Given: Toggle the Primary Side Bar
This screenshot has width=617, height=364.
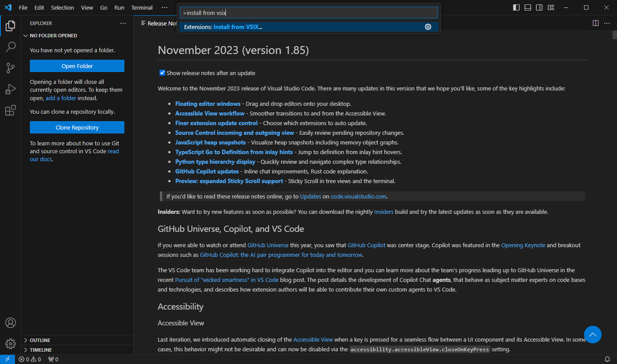Looking at the screenshot, I should click(516, 7).
